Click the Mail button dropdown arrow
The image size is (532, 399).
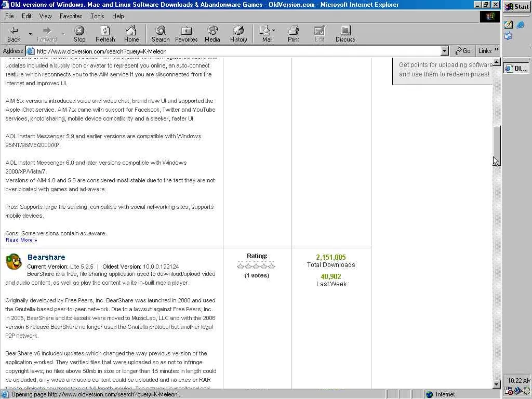tap(274, 30)
